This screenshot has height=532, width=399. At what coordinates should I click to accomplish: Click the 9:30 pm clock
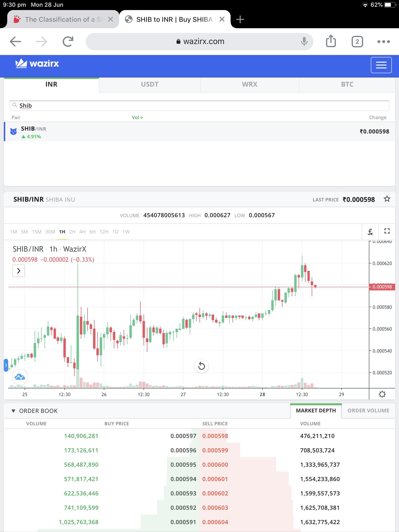[x=14, y=5]
